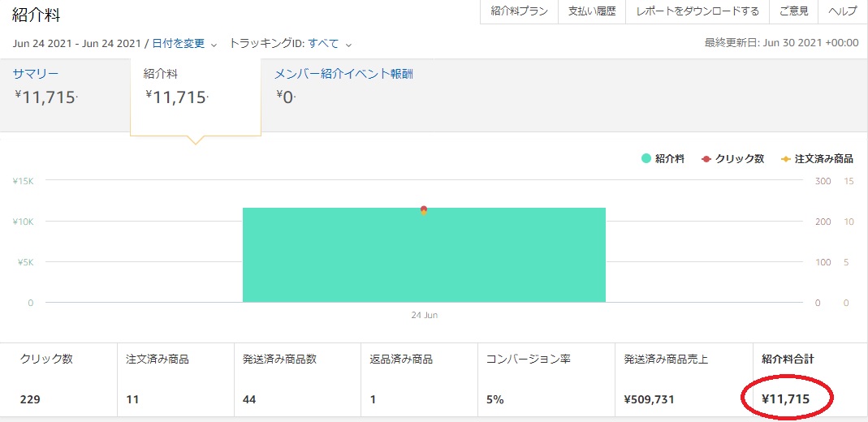The image size is (868, 422).
Task: Expand the 日付を変更 date dropdown
Action: pos(184,44)
